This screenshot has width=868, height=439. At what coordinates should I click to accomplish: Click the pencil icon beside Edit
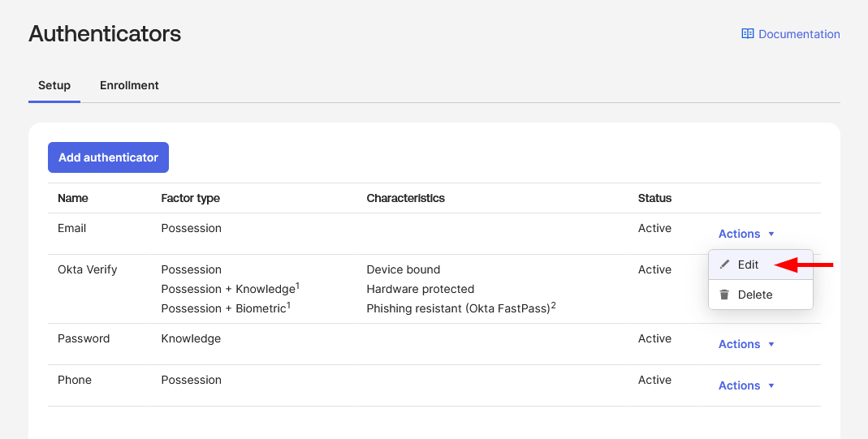point(725,265)
